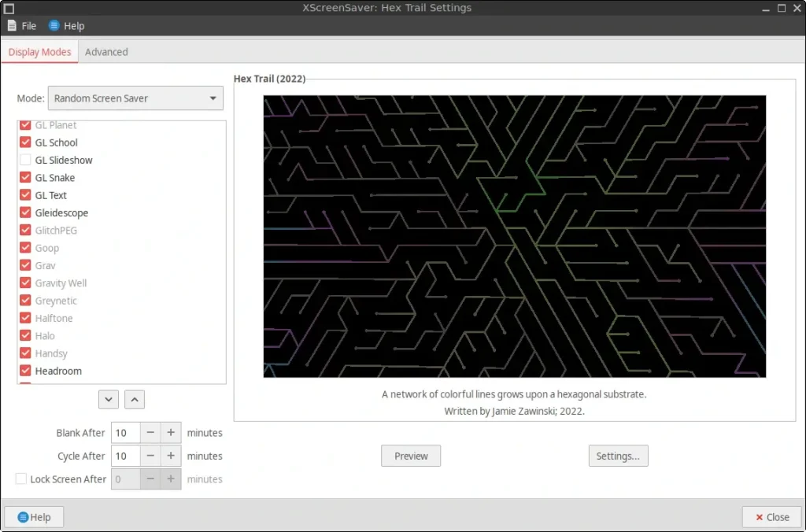Image resolution: width=806 pixels, height=532 pixels.
Task: Click the Preview button
Action: (x=411, y=456)
